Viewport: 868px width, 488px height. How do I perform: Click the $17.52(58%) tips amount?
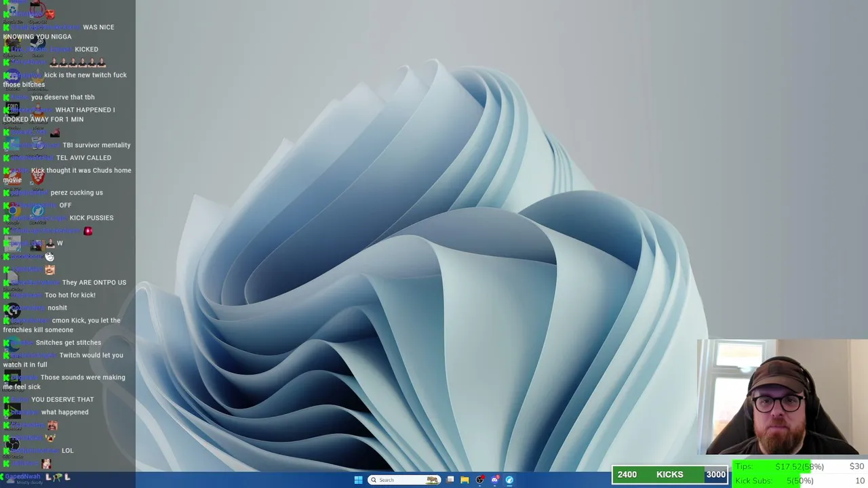tap(800, 466)
